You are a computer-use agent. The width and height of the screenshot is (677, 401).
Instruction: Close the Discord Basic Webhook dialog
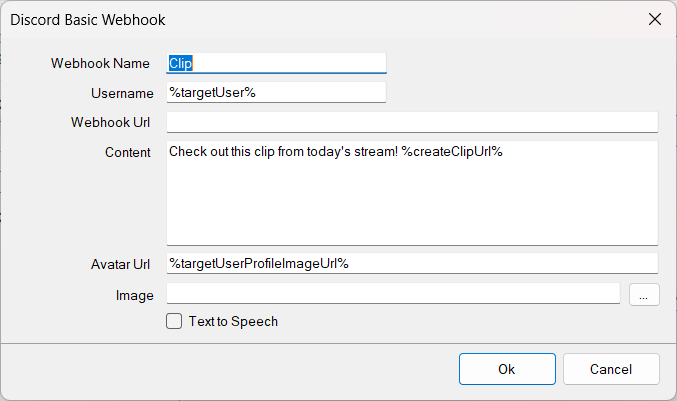coord(654,19)
